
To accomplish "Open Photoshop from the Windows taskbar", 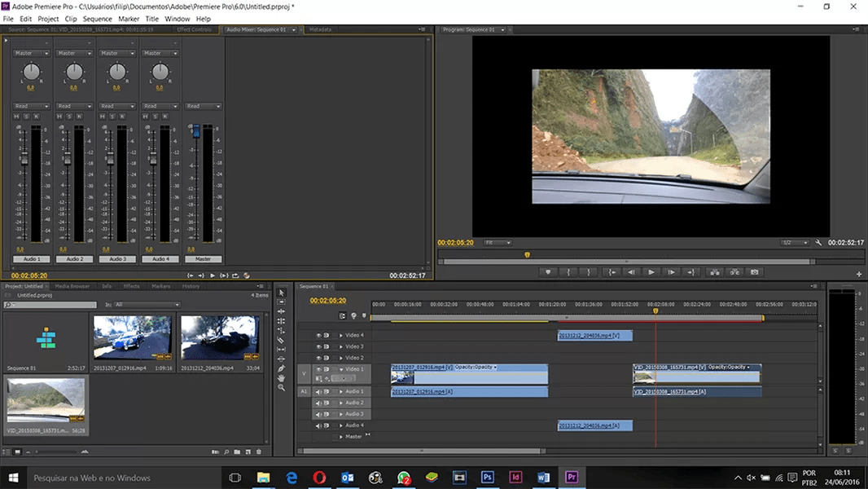I will (x=488, y=478).
